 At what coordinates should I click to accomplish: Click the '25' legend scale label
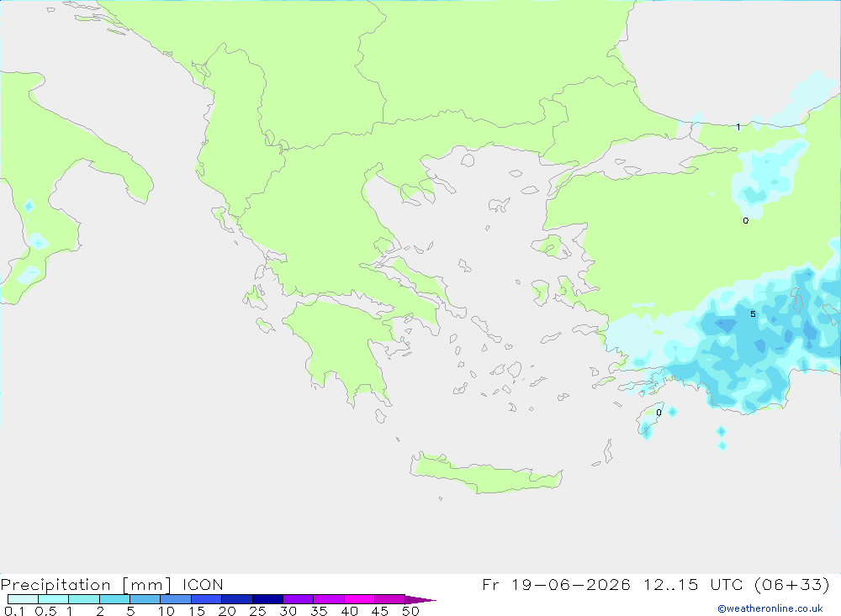click(x=258, y=611)
